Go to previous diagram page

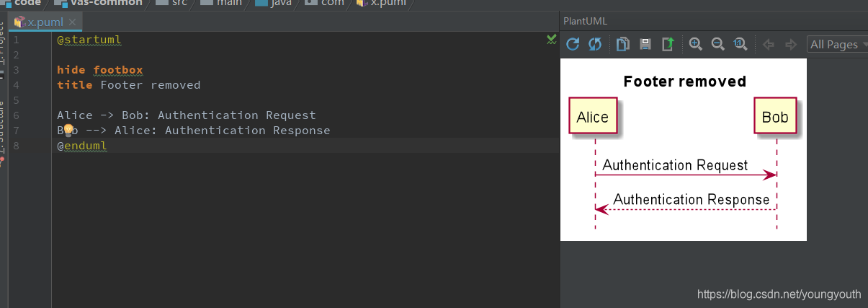coord(769,45)
